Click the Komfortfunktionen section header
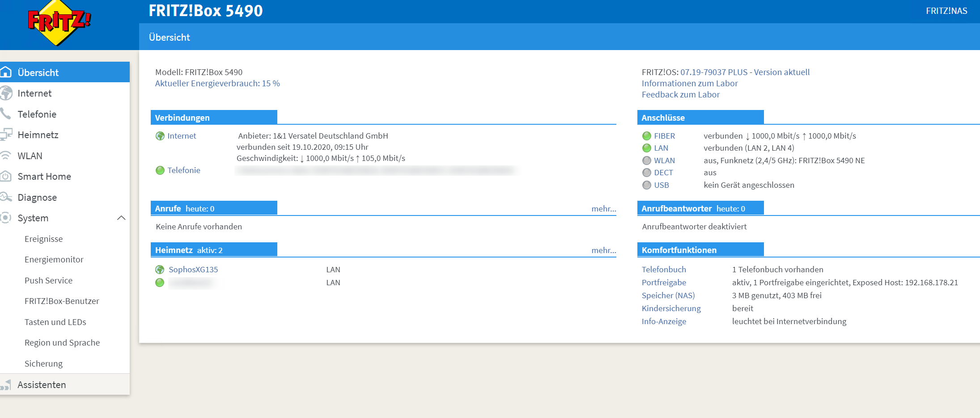The width and height of the screenshot is (980, 418). point(700,250)
